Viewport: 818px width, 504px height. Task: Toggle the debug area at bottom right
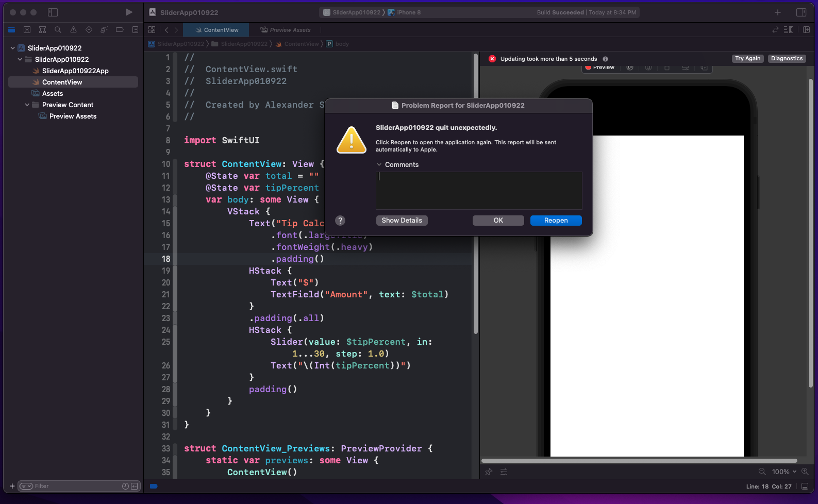805,486
